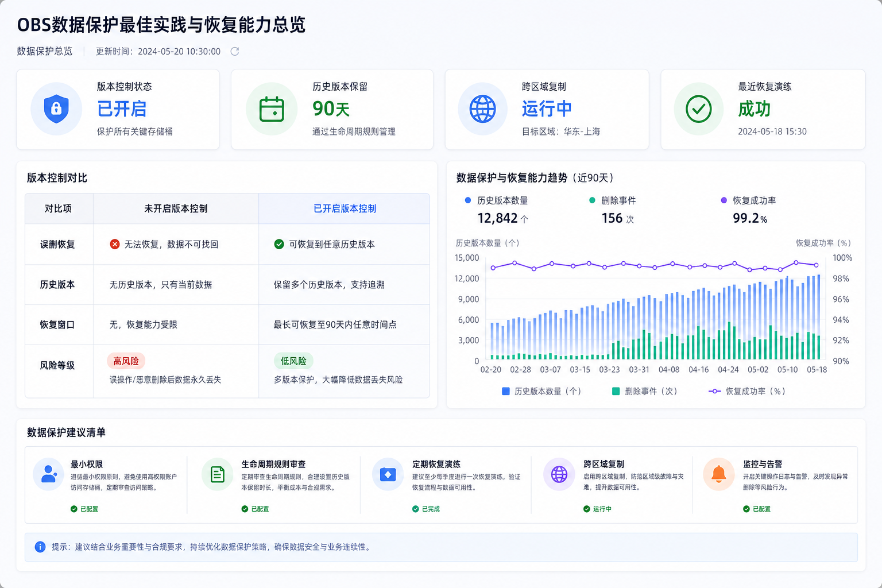Click the 已配置 check icon under 监控与告警

pos(746,509)
